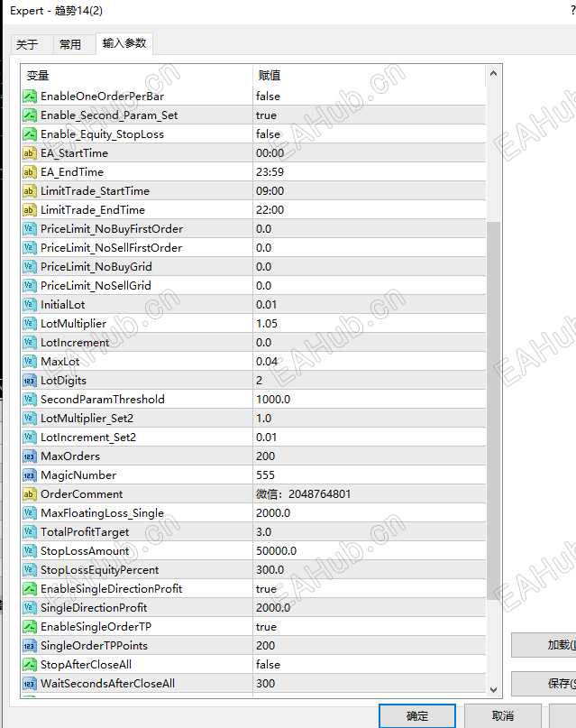The image size is (576, 728).
Task: Click the StopLossEquityPercent value 300.0
Action: pos(270,569)
